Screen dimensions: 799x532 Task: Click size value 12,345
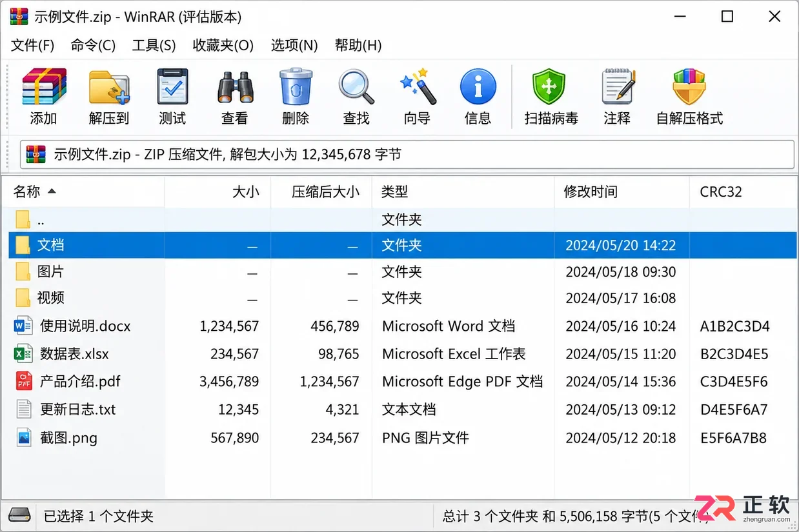pyautogui.click(x=238, y=409)
